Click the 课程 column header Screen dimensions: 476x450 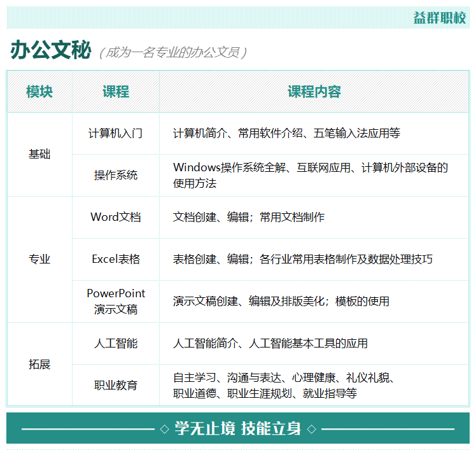coord(116,92)
